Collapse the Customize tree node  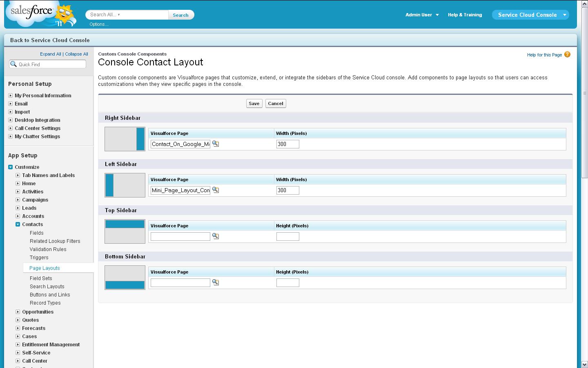click(11, 167)
